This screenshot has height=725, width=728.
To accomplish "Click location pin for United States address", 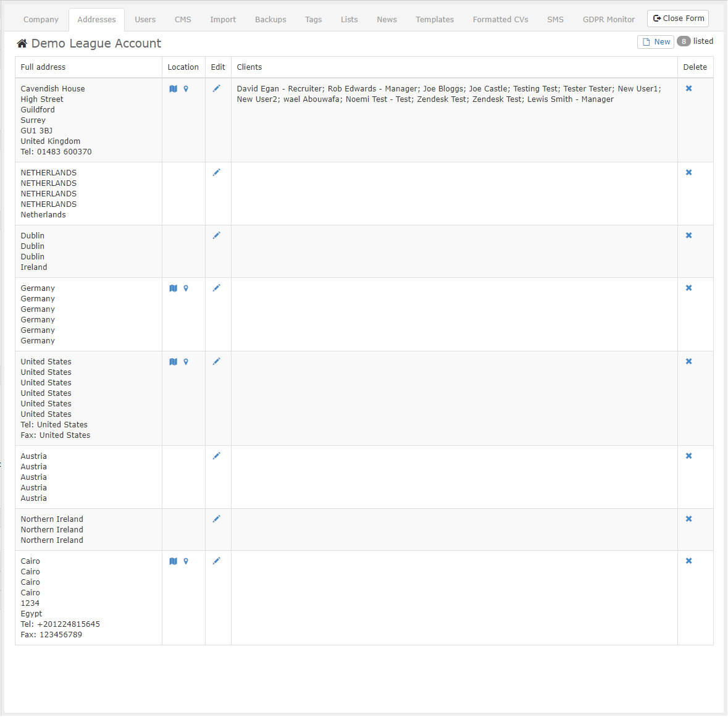I will (186, 362).
